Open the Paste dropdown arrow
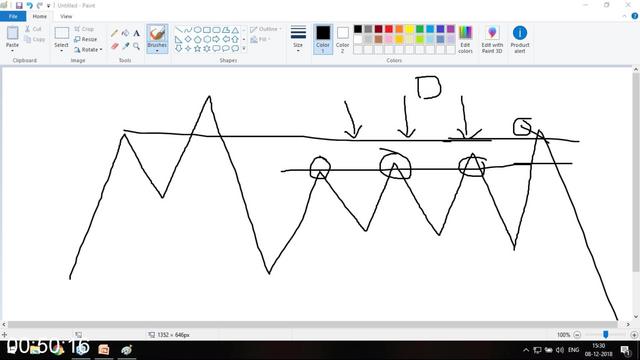 tap(12, 51)
